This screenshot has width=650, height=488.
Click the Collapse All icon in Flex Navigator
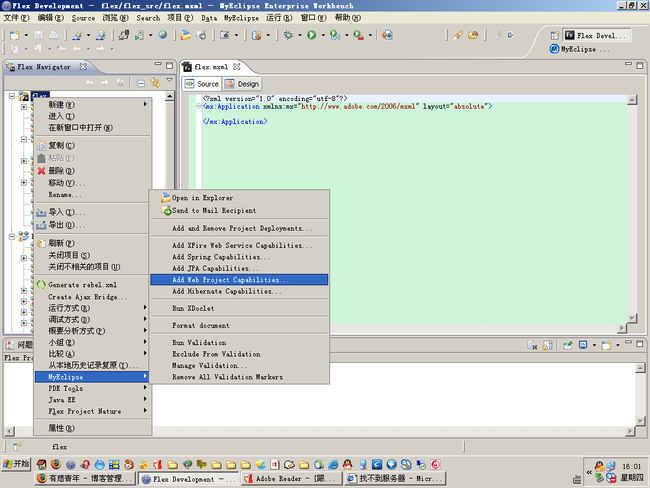coord(141,83)
